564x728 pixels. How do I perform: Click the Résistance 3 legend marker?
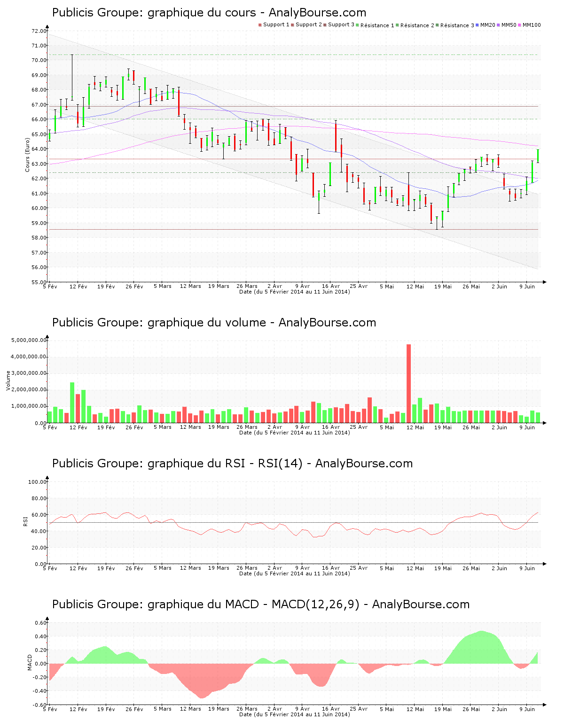(x=437, y=25)
